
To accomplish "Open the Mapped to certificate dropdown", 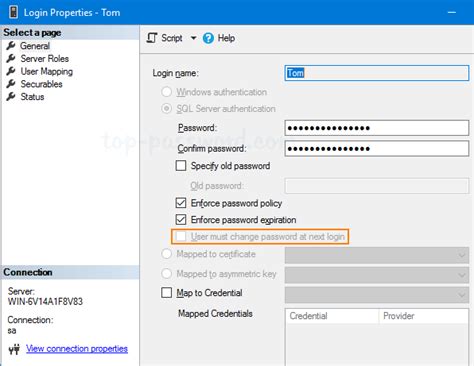I will (377, 255).
